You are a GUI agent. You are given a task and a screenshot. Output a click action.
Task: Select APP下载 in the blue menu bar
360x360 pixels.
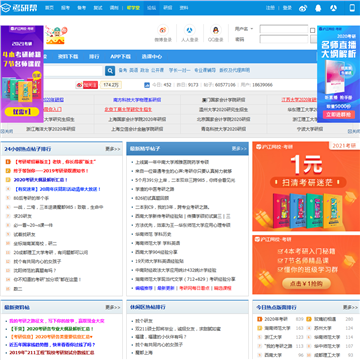click(120, 57)
